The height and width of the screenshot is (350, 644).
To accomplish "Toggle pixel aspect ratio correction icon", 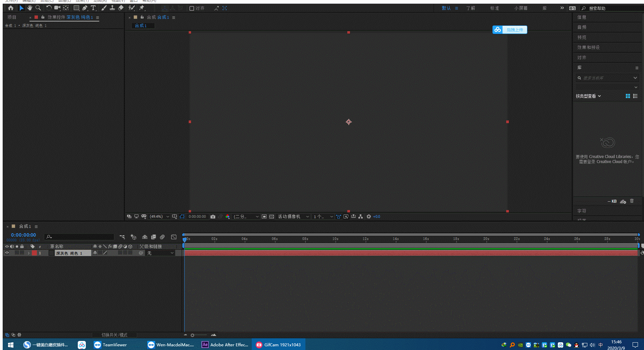I will pos(339,217).
